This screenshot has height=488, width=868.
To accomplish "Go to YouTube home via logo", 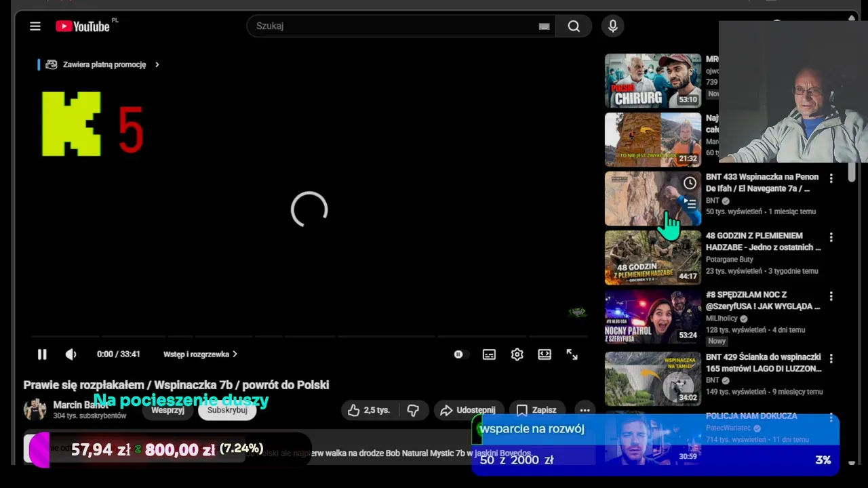I will pyautogui.click(x=83, y=26).
